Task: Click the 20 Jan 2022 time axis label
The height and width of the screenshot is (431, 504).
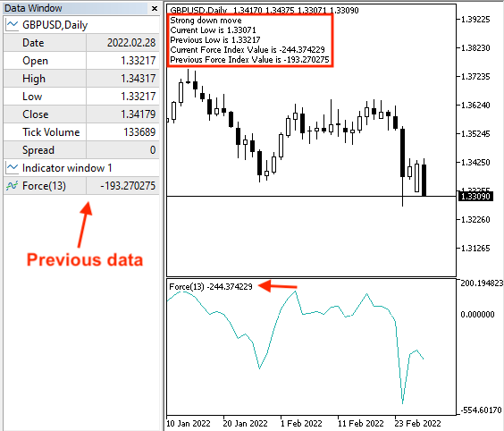Action: coord(245,423)
